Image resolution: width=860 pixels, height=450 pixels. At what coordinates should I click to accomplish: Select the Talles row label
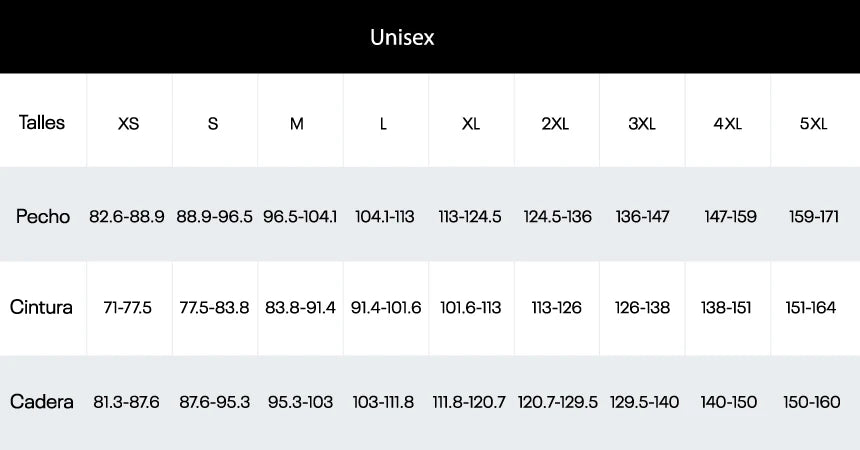click(x=42, y=123)
